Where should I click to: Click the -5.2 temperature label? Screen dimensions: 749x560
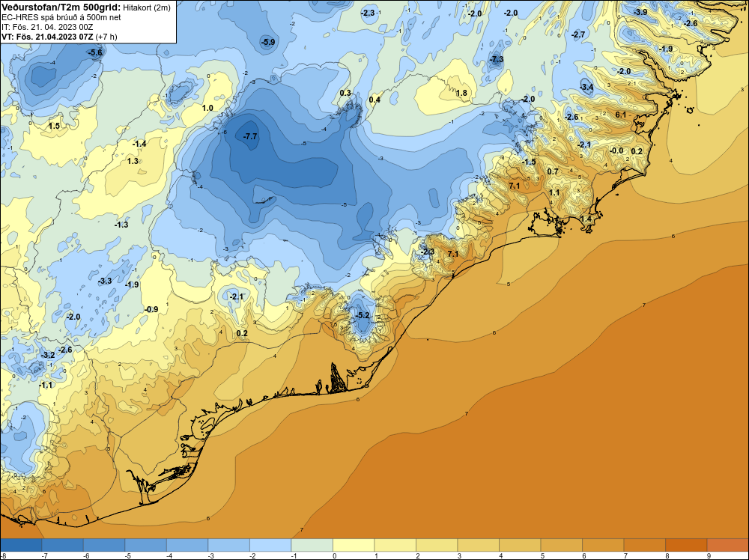(363, 315)
